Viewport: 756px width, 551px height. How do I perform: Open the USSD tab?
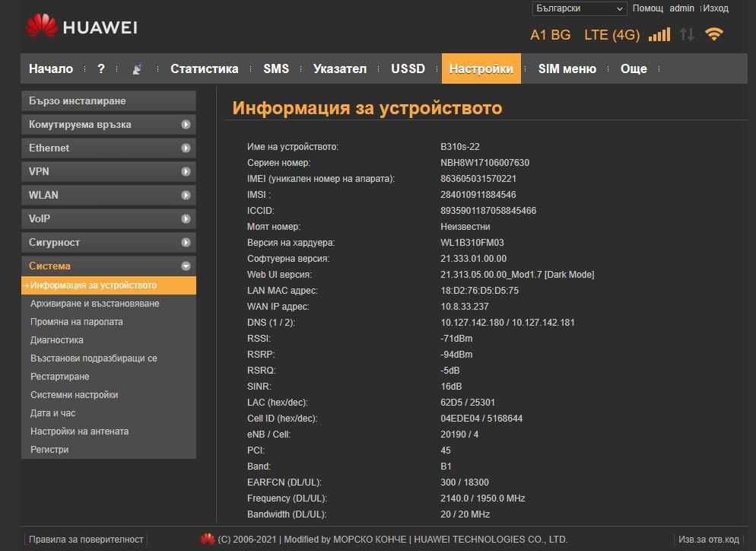408,69
